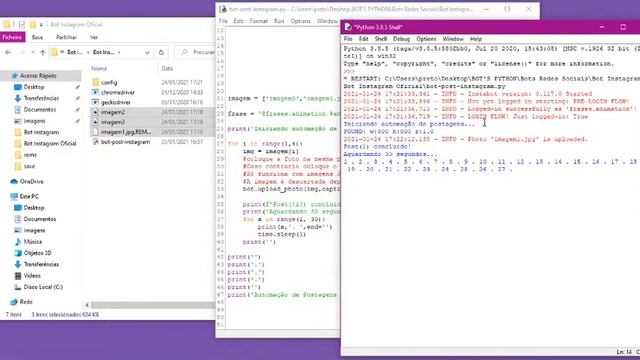The image size is (640, 360).
Task: Select Transferências under Acesso Rápido
Action: coord(41,98)
